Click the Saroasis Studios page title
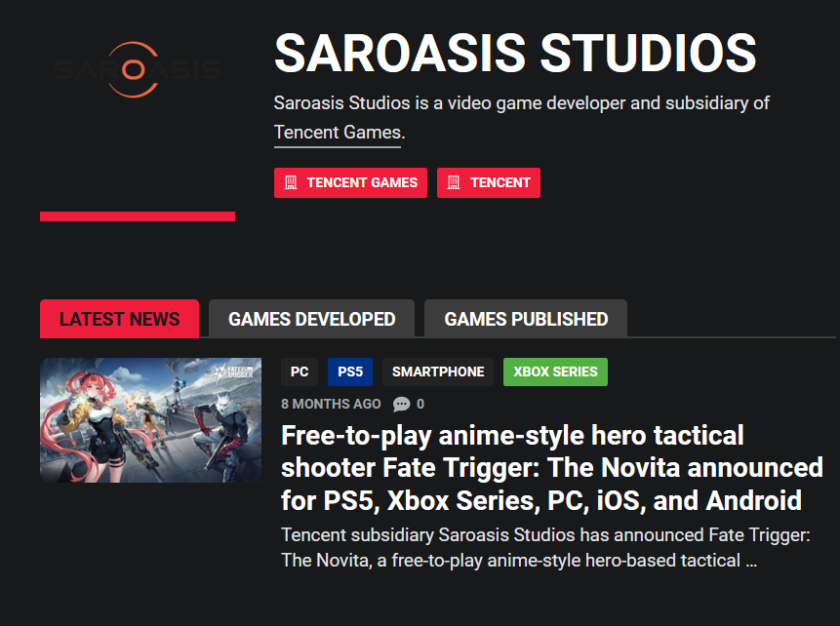 coord(515,53)
